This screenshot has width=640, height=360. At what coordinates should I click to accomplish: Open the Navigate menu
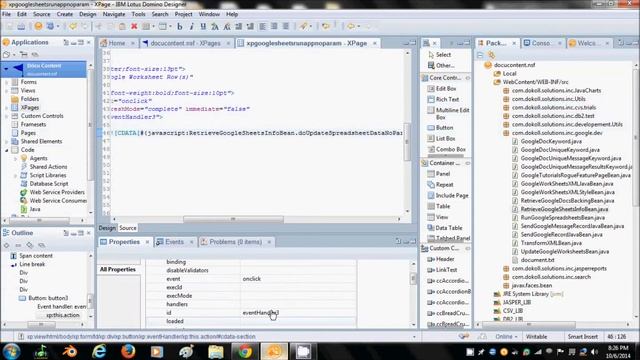pos(114,14)
